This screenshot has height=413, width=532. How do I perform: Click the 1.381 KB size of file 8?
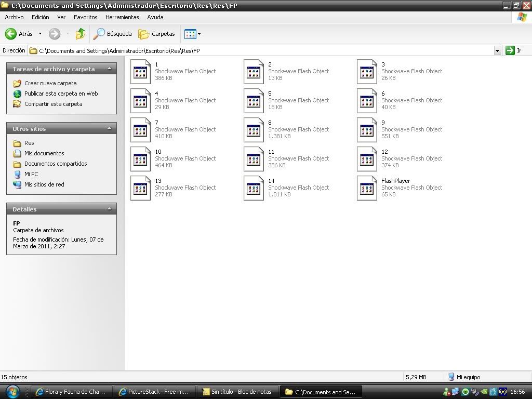point(280,136)
